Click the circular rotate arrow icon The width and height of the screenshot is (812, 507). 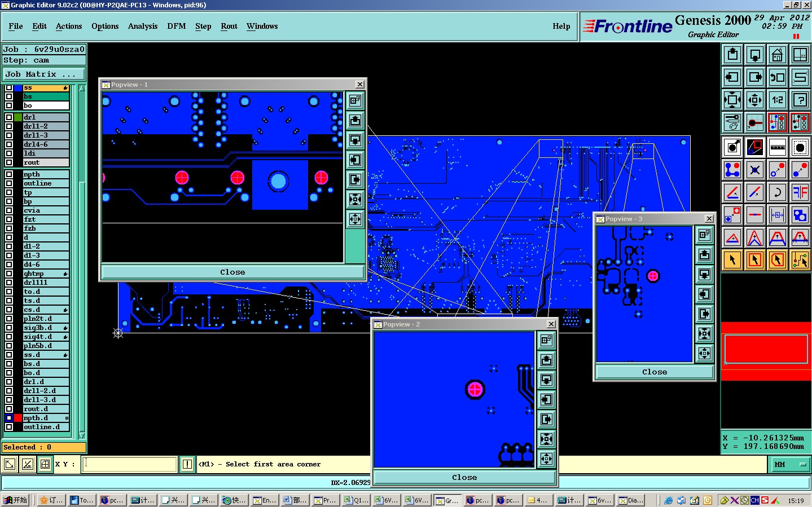[x=778, y=193]
